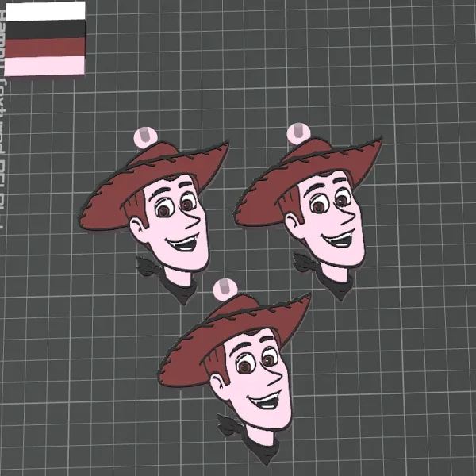The image size is (476, 476).
Task: Pick the white color band in palette
Action: click(45, 12)
